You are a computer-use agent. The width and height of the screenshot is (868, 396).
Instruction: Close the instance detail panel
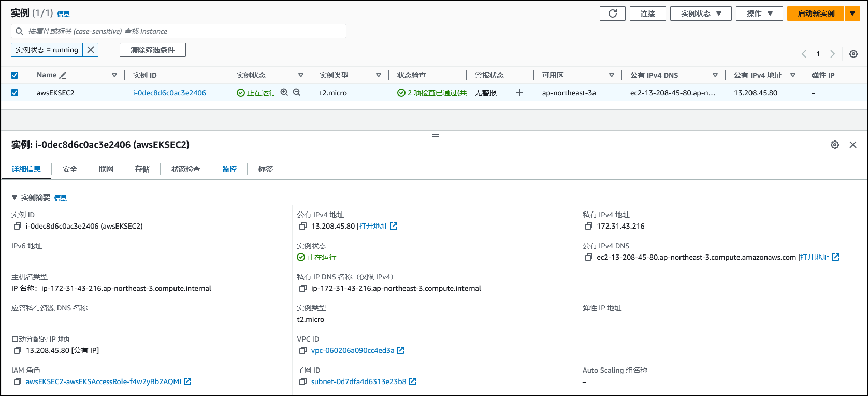(x=853, y=145)
